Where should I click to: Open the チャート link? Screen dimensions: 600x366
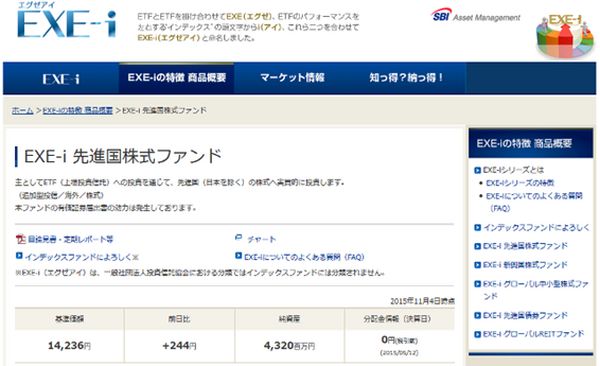point(261,240)
